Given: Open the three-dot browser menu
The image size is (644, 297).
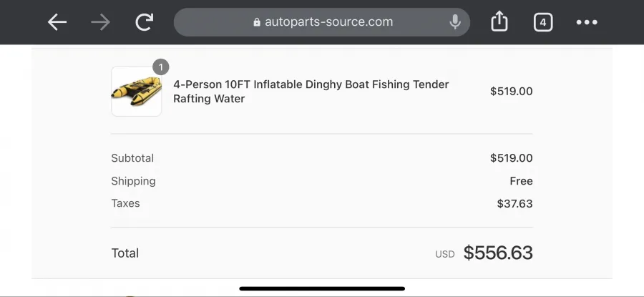Looking at the screenshot, I should 587,22.
